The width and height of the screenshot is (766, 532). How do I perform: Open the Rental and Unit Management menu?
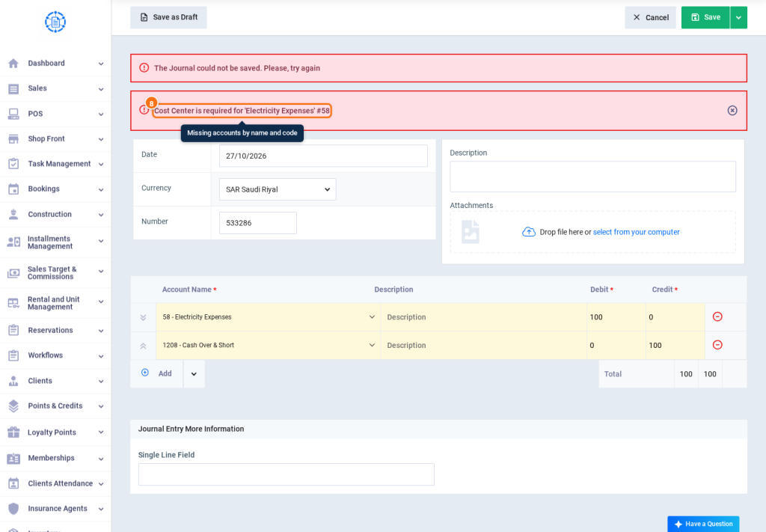click(55, 303)
